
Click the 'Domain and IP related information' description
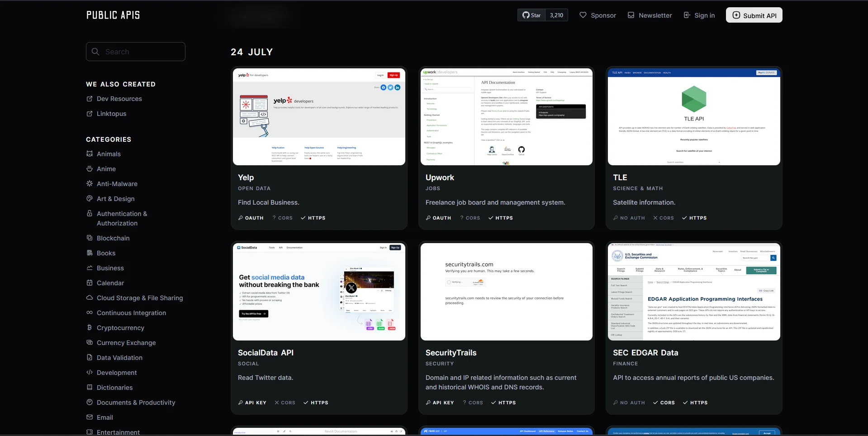501,382
